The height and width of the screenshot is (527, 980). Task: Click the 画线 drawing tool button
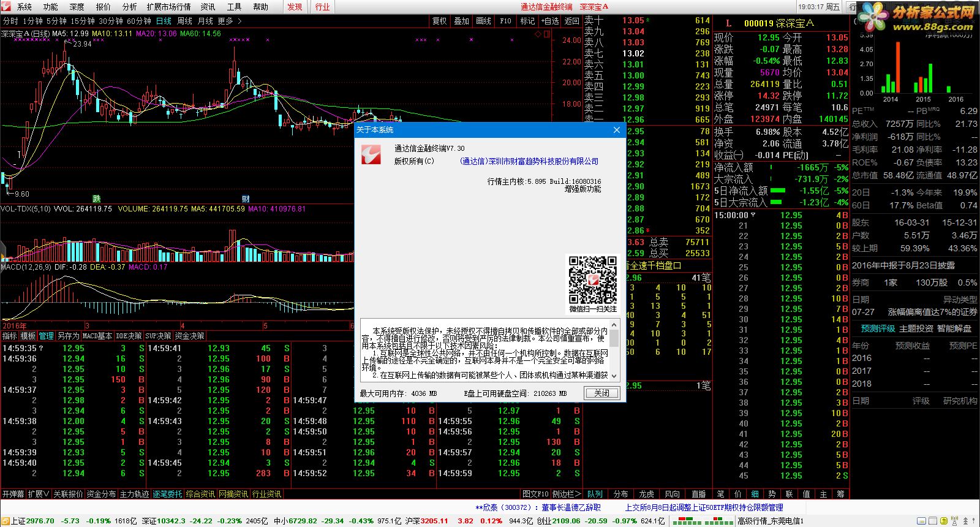point(483,21)
